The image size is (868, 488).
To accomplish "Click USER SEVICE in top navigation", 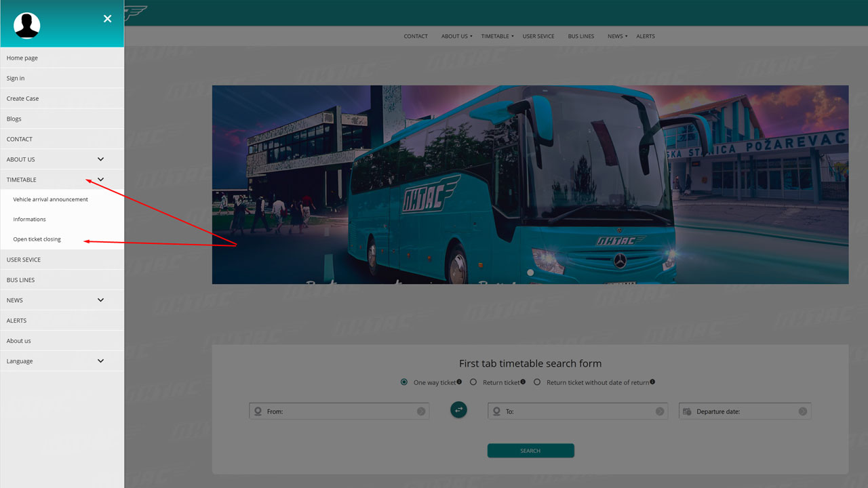I will pos(538,37).
